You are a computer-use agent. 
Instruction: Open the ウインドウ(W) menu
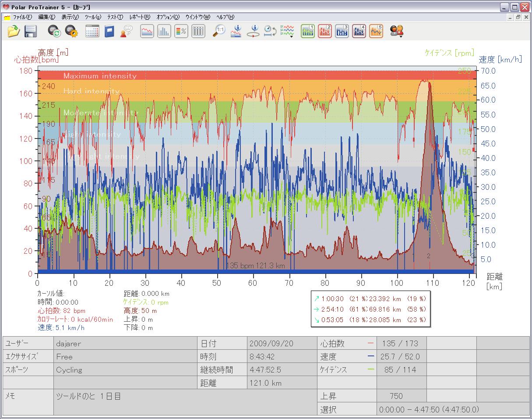197,17
